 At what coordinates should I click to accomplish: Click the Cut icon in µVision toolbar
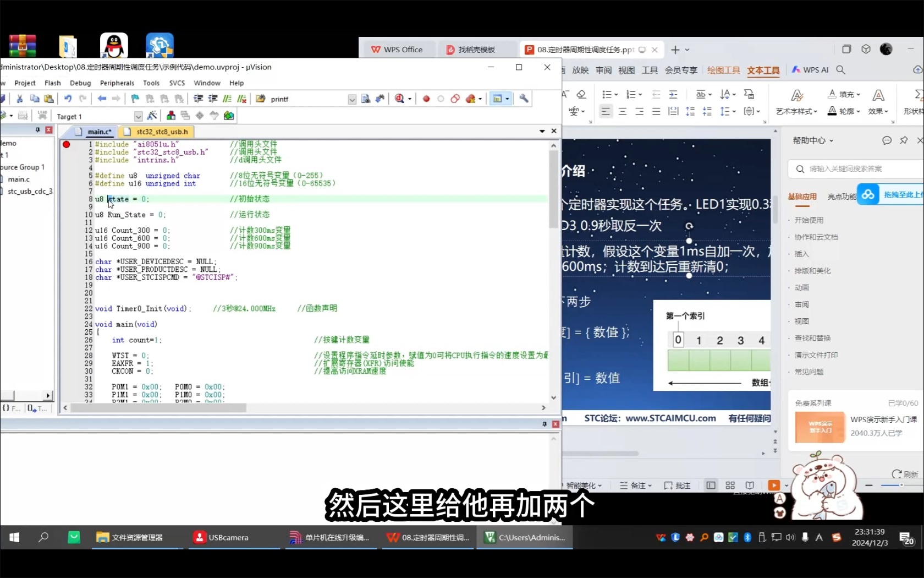tap(20, 99)
